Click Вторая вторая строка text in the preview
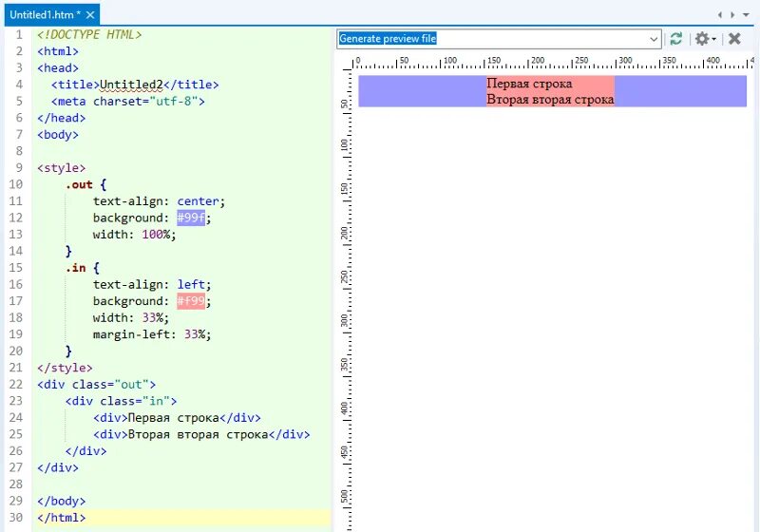Screen dimensions: 760x532 click(550, 100)
